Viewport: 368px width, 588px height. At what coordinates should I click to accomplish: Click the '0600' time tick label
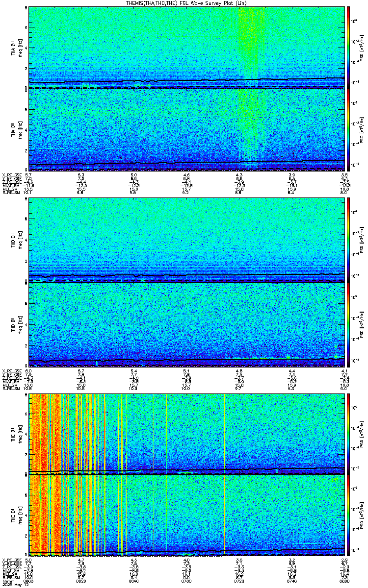coord(28,581)
